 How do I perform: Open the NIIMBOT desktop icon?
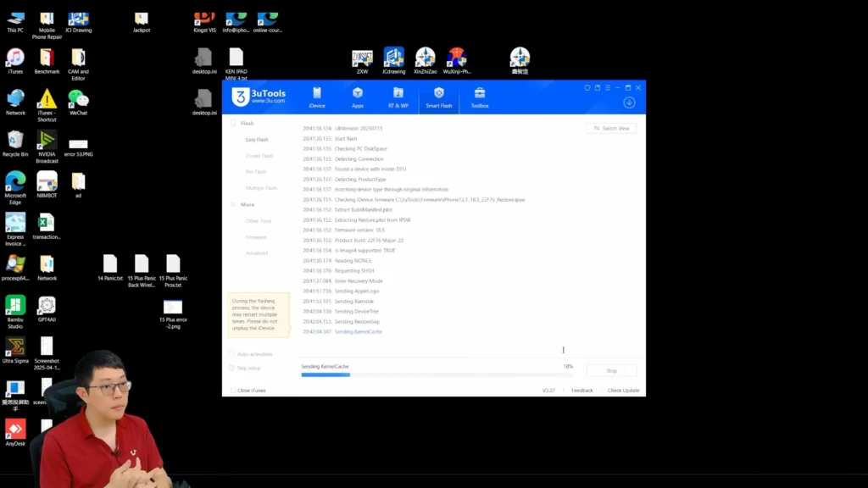pos(47,186)
